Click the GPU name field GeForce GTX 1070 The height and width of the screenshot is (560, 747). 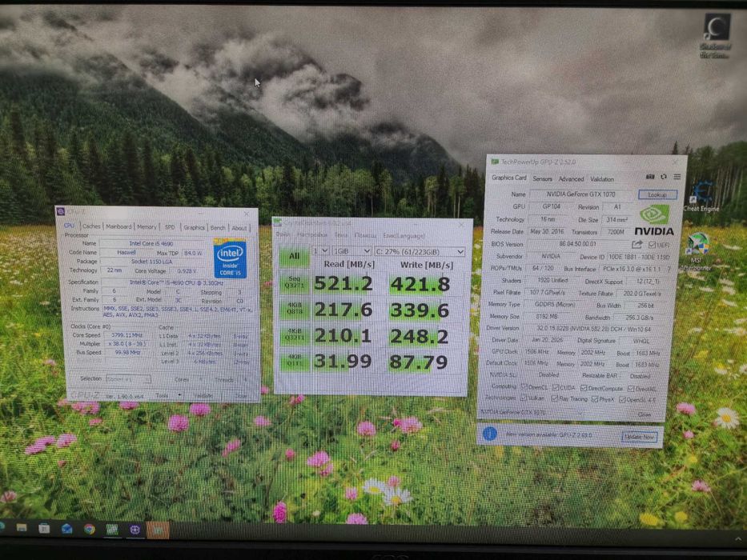click(x=580, y=194)
